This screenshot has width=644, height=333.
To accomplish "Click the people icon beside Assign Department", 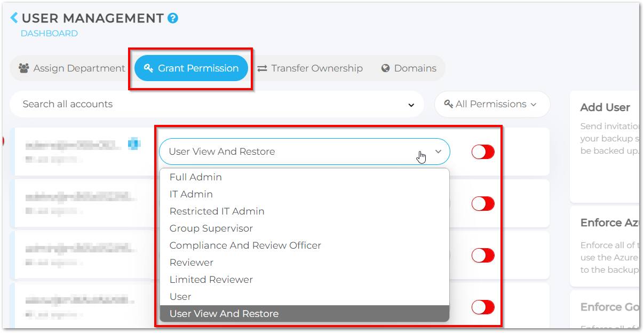I will click(x=24, y=68).
